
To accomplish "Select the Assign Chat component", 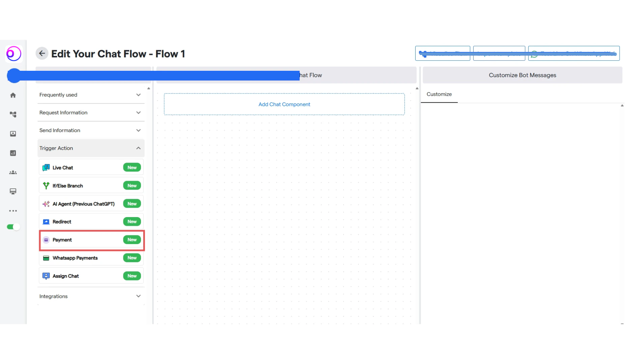I will pyautogui.click(x=91, y=276).
